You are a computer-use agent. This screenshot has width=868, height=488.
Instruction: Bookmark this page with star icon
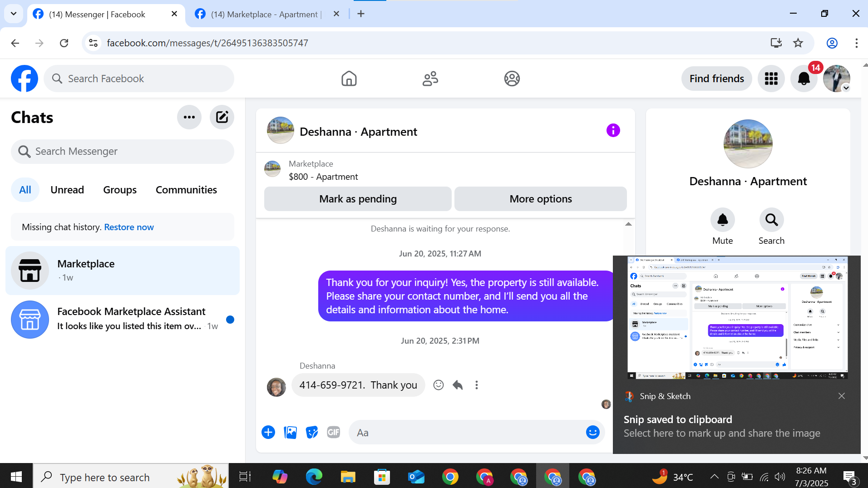tap(798, 43)
